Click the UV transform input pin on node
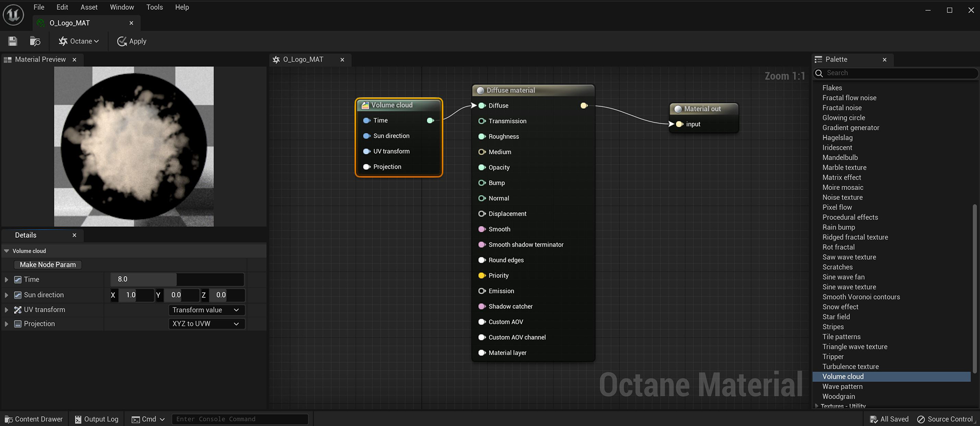The image size is (980, 426). point(367,151)
